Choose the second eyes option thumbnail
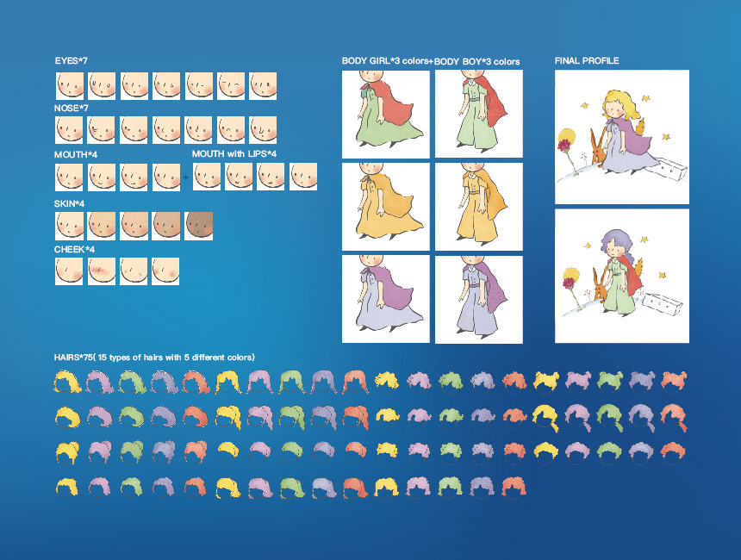This screenshot has width=741, height=560. pyautogui.click(x=102, y=85)
